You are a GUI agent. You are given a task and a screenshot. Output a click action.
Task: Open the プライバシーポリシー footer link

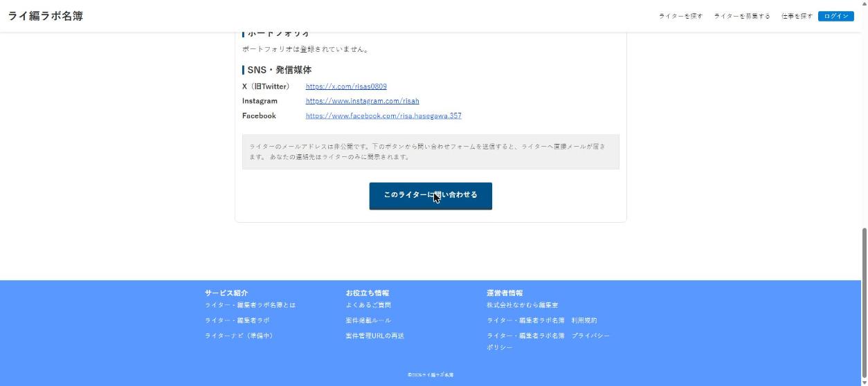pyautogui.click(x=548, y=341)
